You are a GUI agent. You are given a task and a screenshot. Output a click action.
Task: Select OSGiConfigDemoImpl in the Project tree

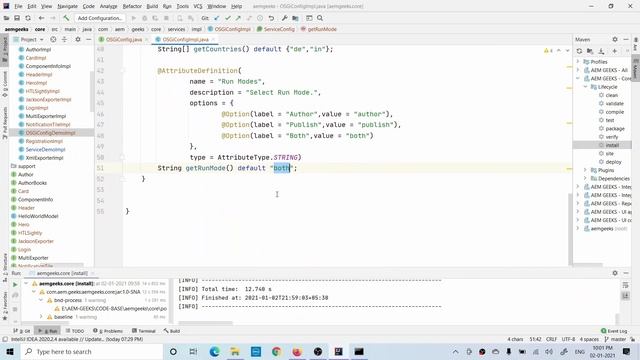(x=50, y=133)
